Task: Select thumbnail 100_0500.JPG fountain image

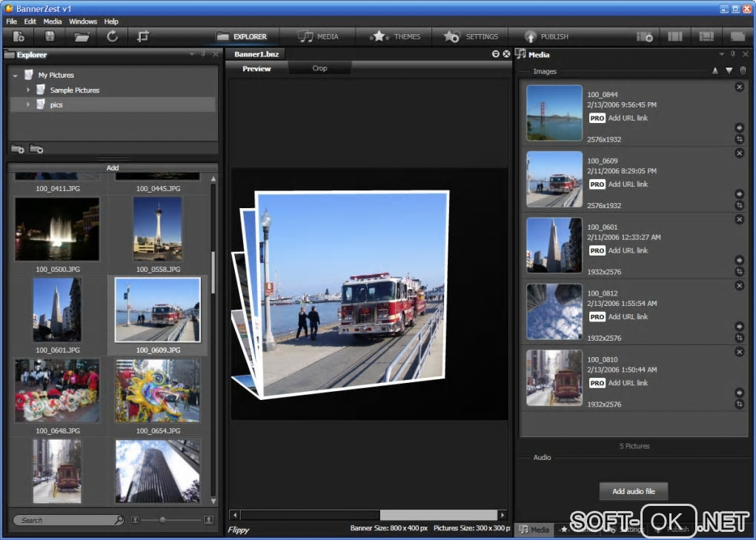Action: pyautogui.click(x=57, y=230)
